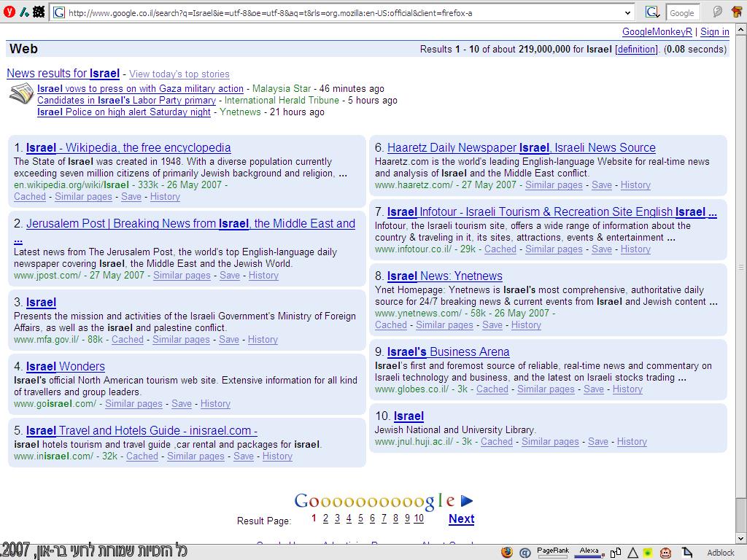
Task: Click Save under the ynetnews.com result
Action: tap(492, 324)
